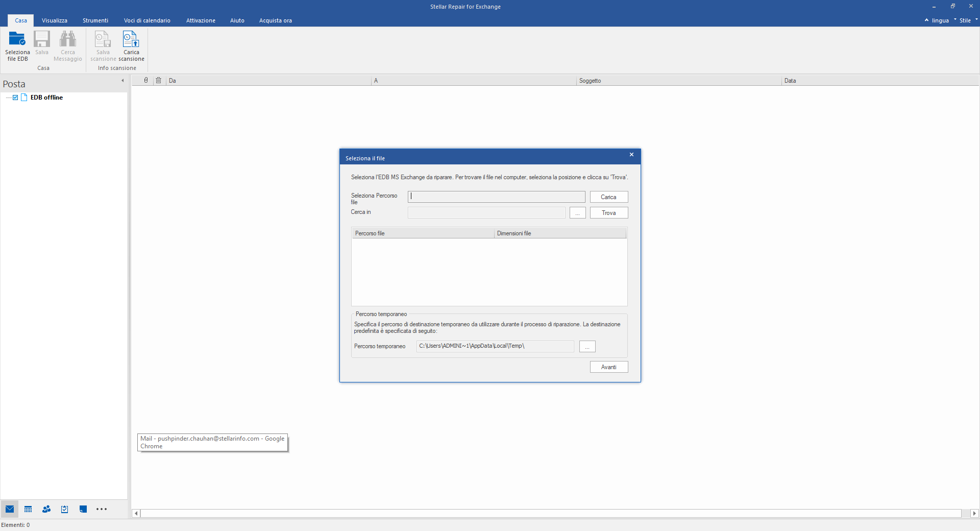Viewport: 980px width, 531px height.
Task: Open the Strumenti tab
Action: tap(95, 20)
